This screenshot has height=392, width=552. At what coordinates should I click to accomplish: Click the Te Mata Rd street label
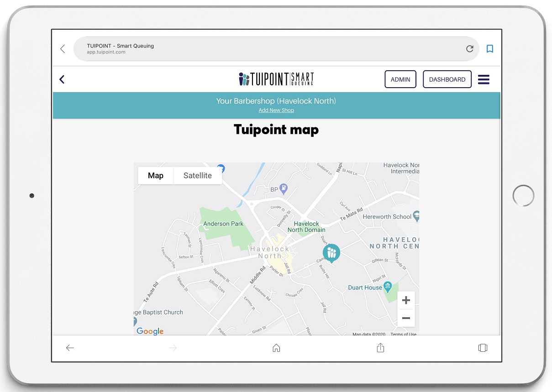pos(352,215)
